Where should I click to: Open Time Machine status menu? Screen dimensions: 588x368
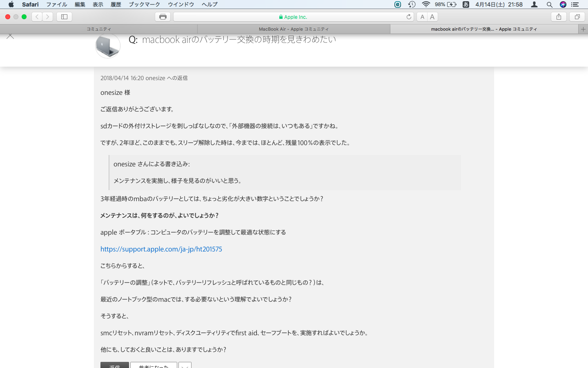point(412,4)
